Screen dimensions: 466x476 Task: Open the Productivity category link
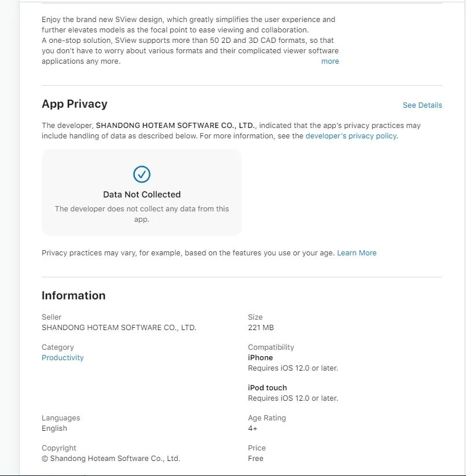coord(63,358)
